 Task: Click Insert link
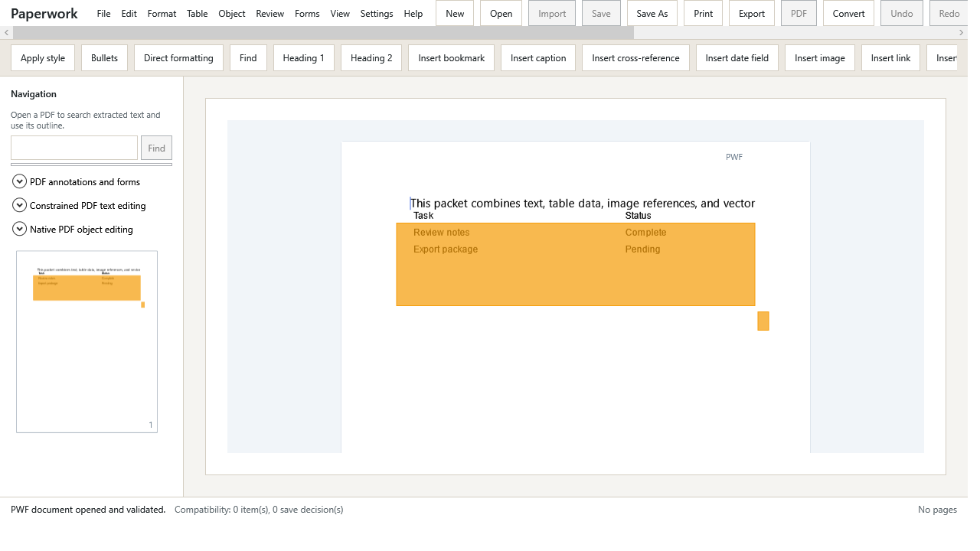click(x=891, y=58)
